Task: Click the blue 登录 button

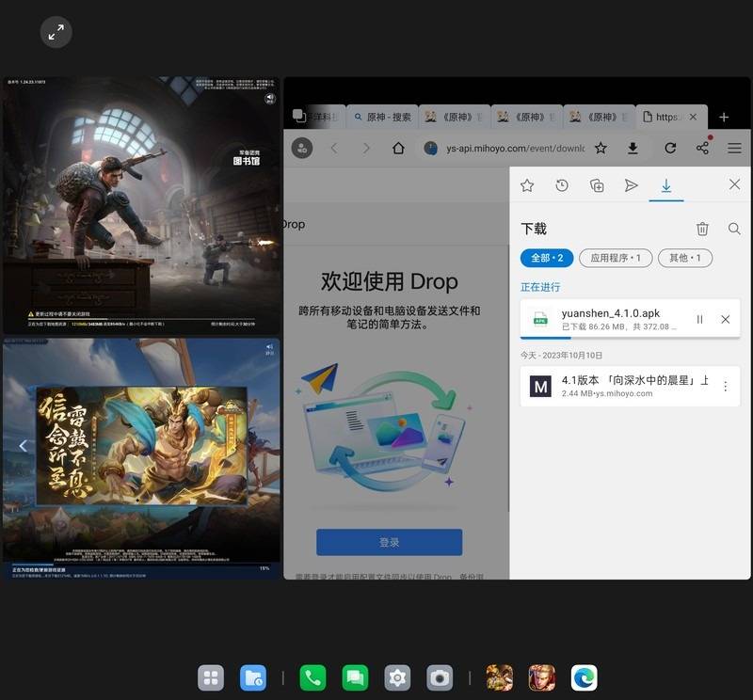Action: [x=389, y=542]
